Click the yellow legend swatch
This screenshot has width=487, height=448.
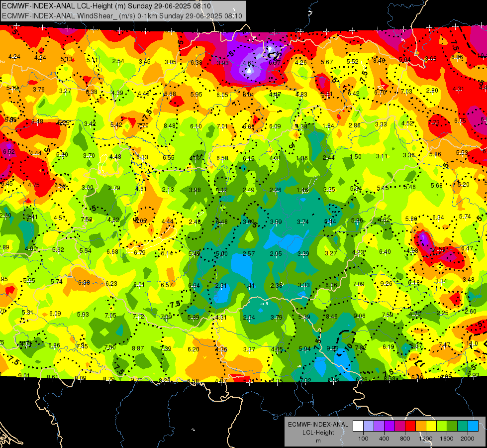coord(431,426)
